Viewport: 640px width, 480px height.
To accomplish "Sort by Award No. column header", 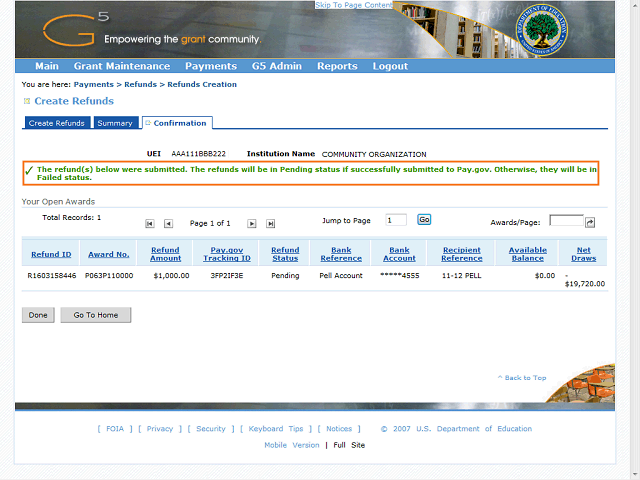I will (109, 254).
